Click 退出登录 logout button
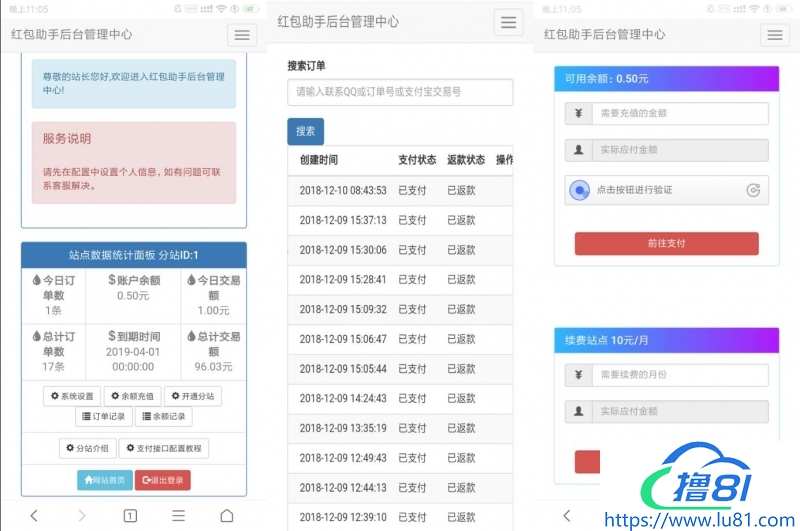Screen dimensions: 800x531 tap(163, 480)
